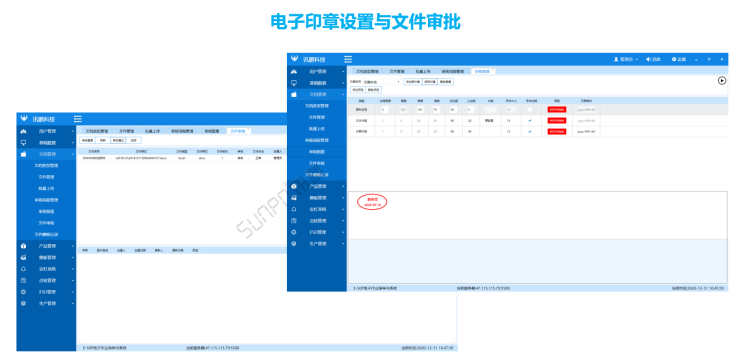Open the 设置 gear icon
The height and width of the screenshot is (363, 750).
tap(673, 59)
